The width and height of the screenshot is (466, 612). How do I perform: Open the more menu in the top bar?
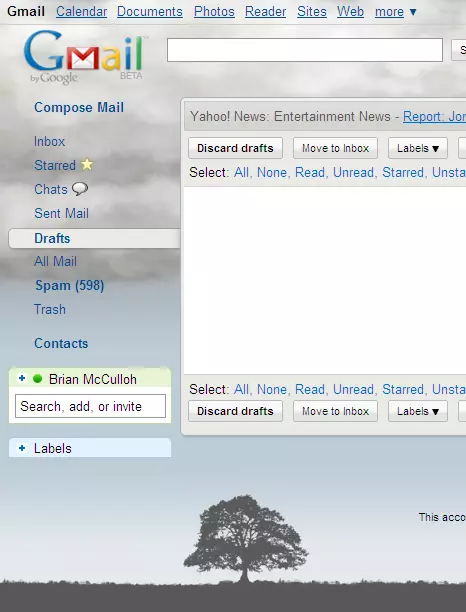click(x=396, y=12)
